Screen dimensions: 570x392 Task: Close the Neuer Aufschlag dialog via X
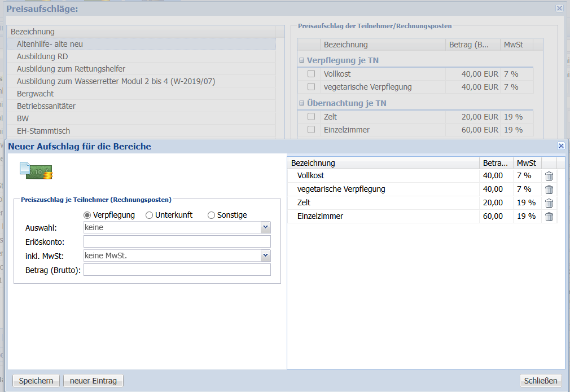561,146
